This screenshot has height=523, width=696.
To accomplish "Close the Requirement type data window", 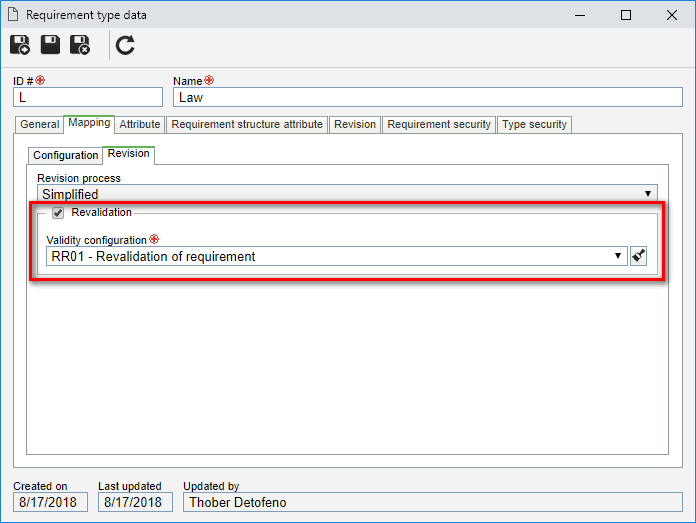I will 672,15.
